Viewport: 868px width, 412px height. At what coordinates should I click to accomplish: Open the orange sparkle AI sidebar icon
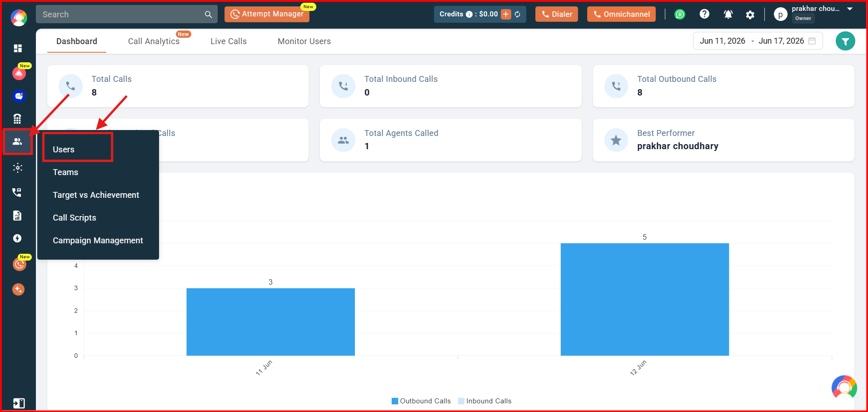tap(18, 289)
